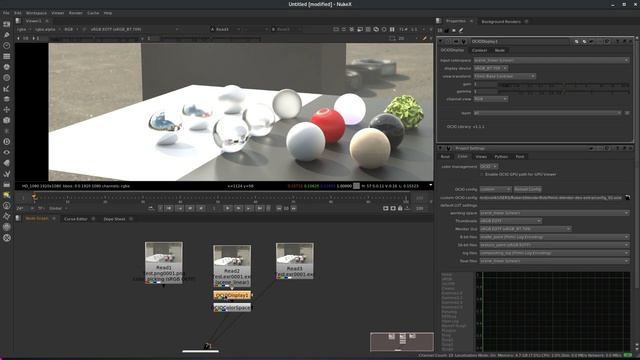The width and height of the screenshot is (640, 360).
Task: Open the Viewer pane content menu icon
Action: point(18,21)
